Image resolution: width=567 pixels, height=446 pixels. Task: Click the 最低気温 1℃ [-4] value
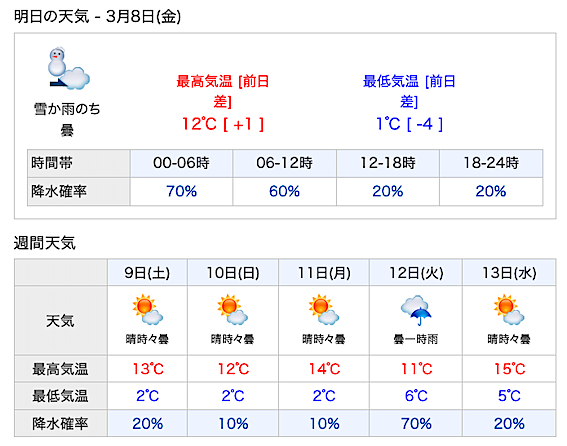(x=409, y=124)
